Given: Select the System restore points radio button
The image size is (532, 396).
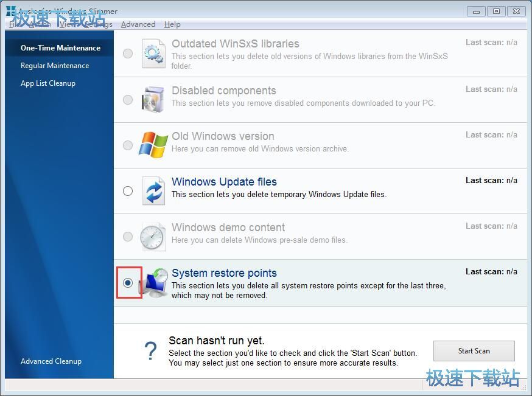Looking at the screenshot, I should click(x=128, y=283).
